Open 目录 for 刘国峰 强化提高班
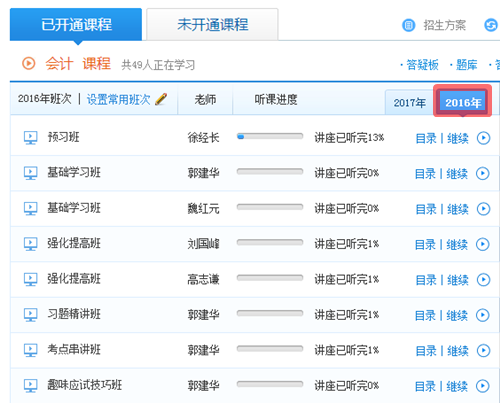This screenshot has height=403, width=500. 425,245
